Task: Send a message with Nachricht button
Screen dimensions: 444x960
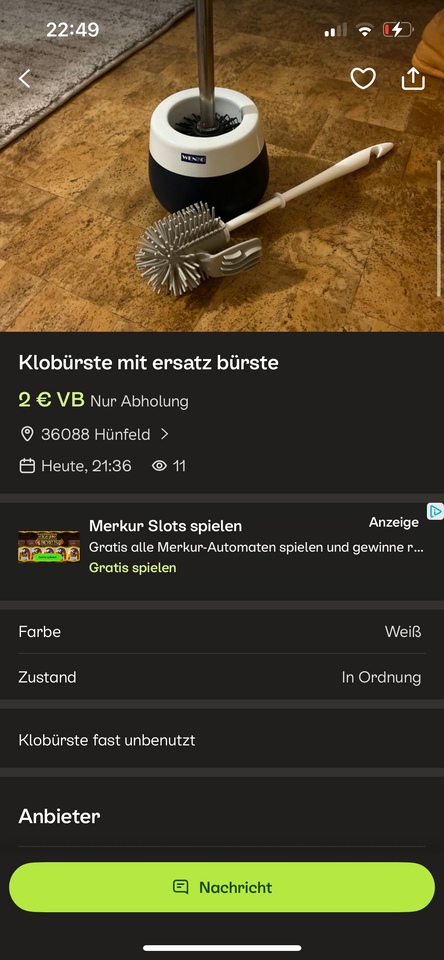Action: (x=222, y=887)
